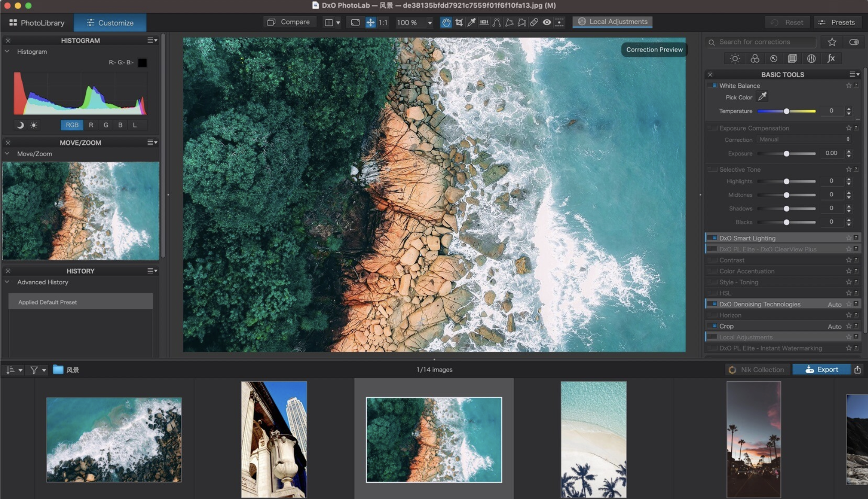Show the red channel histogram
868x499 pixels.
(x=91, y=125)
